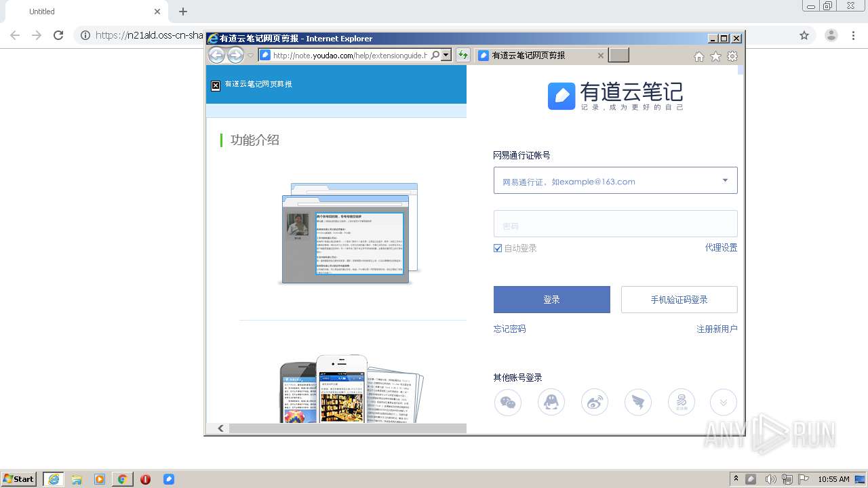Open Chrome three-dot menu
This screenshot has height=488, width=868.
click(x=853, y=35)
